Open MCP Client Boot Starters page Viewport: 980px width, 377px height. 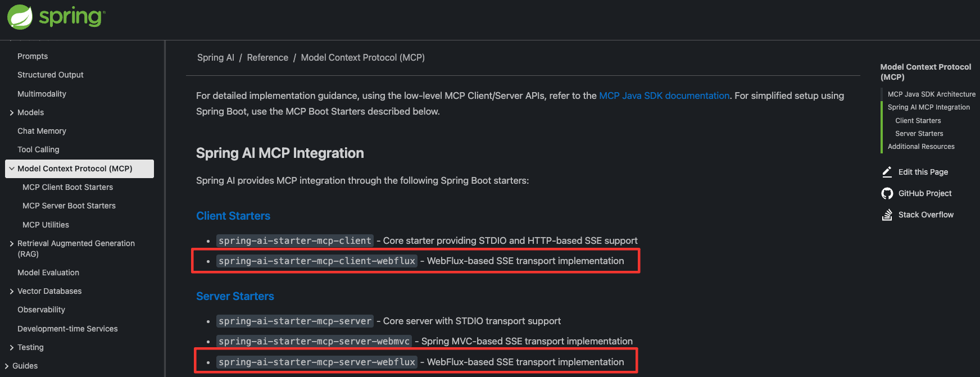point(67,187)
